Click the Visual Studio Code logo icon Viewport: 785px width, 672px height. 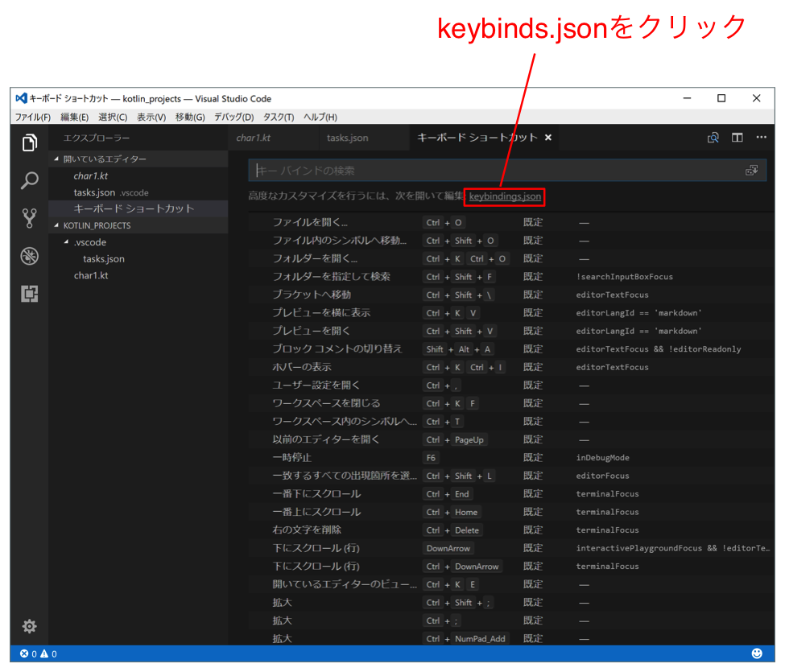point(21,98)
